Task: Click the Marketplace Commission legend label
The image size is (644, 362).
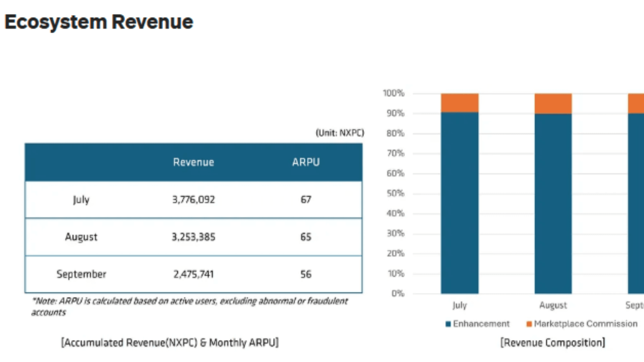Action: pyautogui.click(x=586, y=324)
